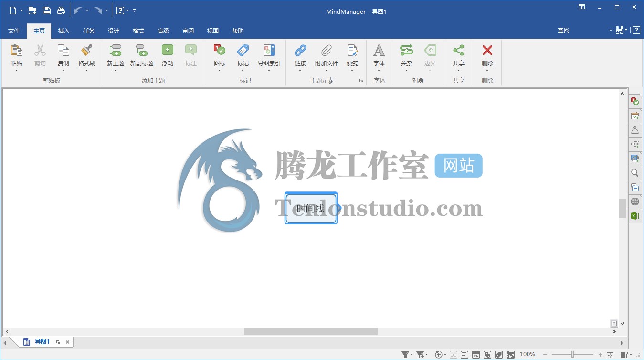Viewport: 644px width, 360px height.
Task: Close the 导图1 document tab
Action: [x=67, y=342]
